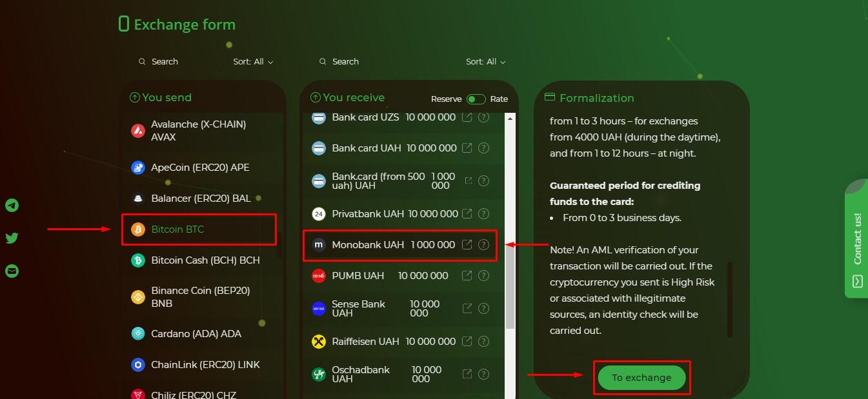Open the Sort dropdown above You send

point(253,62)
